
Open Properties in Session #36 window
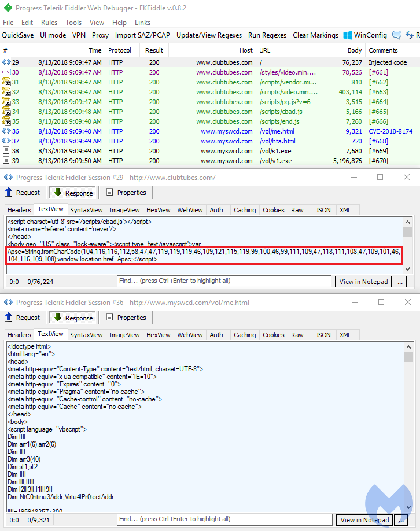126,318
